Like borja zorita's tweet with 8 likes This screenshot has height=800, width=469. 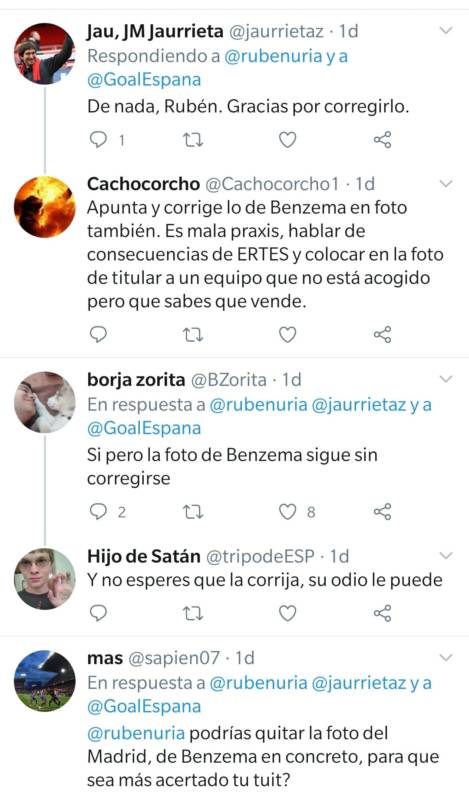[x=287, y=511]
